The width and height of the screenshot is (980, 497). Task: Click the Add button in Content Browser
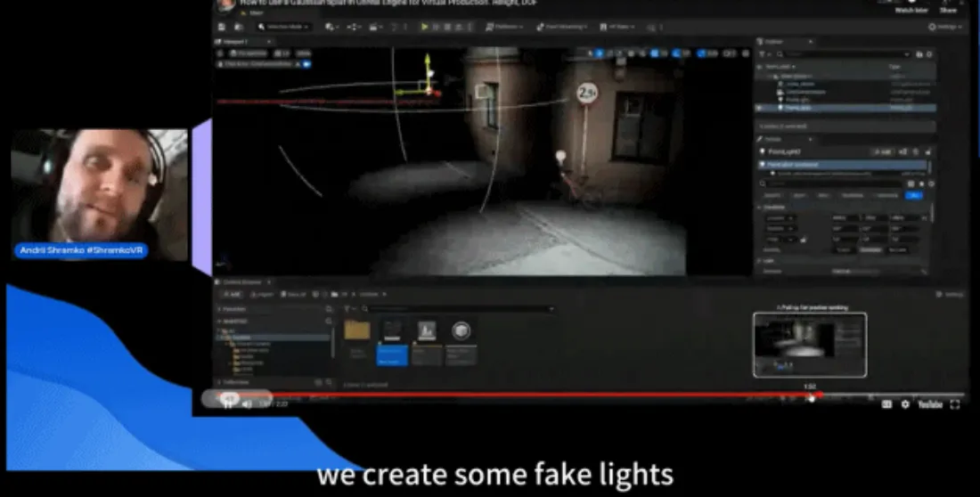(232, 295)
